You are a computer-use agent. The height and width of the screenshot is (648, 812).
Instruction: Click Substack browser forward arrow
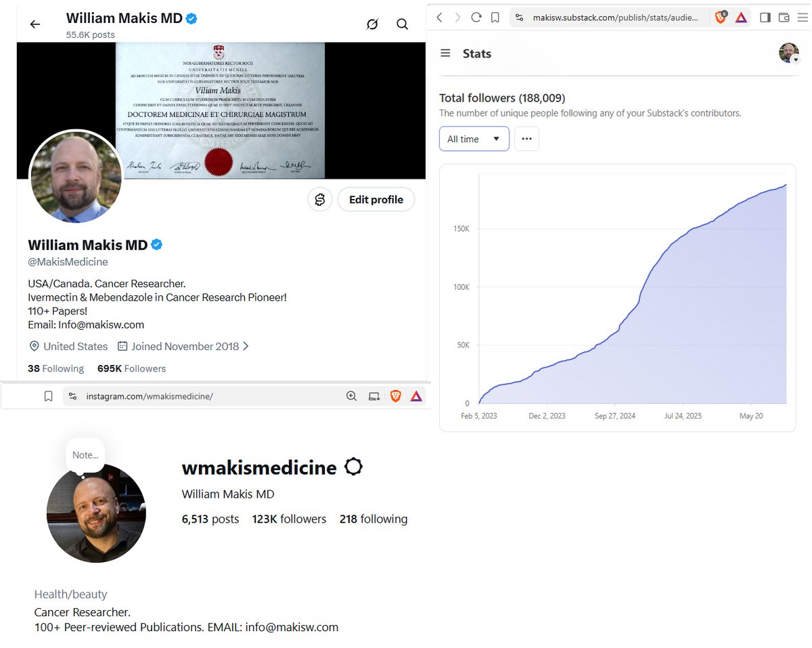[457, 18]
